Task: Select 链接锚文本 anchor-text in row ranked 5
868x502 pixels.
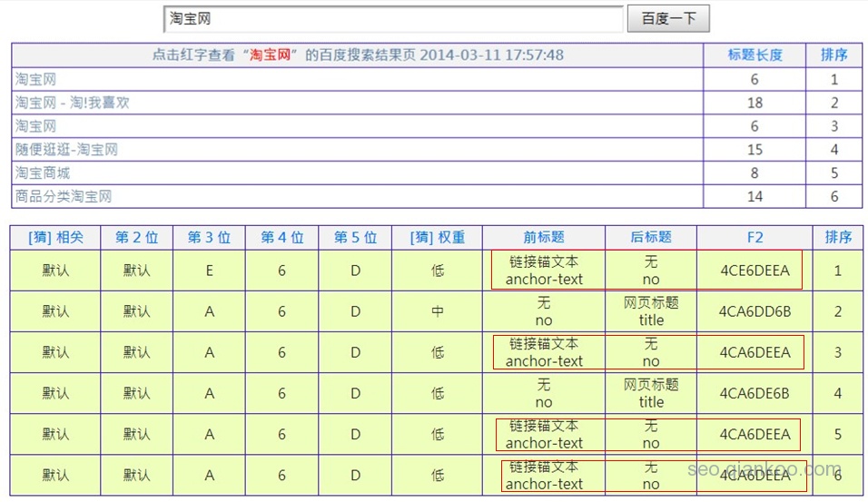Action: pos(544,434)
